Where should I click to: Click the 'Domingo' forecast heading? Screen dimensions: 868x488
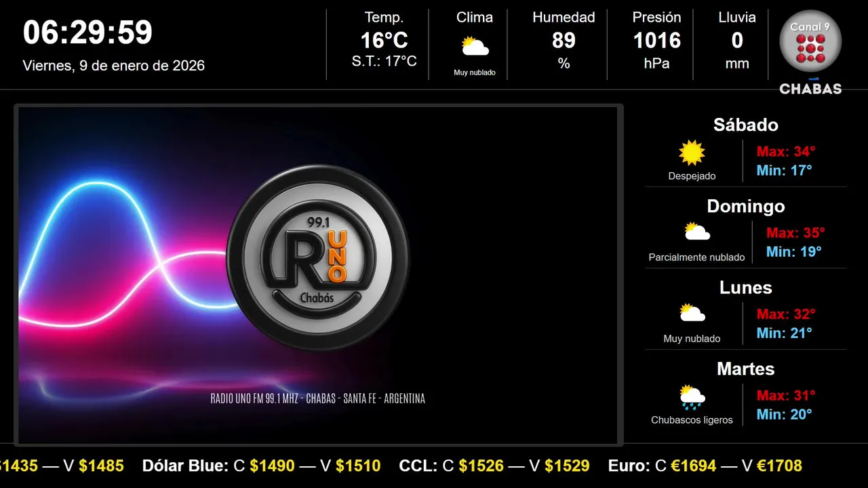[746, 206]
